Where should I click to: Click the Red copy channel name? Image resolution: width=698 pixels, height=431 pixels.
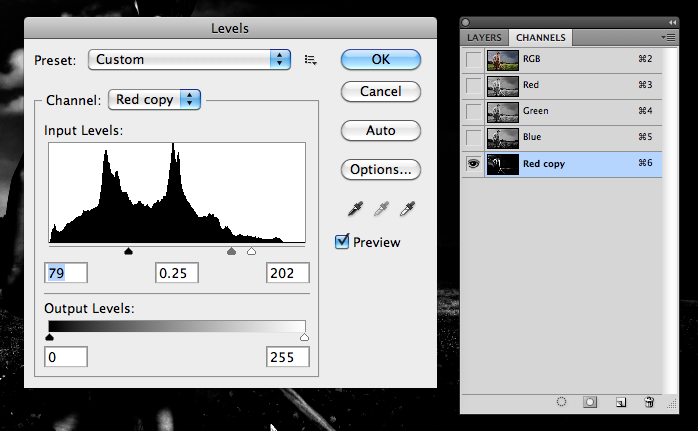pyautogui.click(x=544, y=164)
